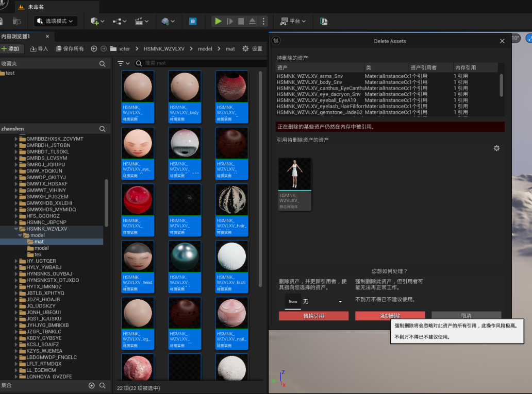
Task: Click the 替换引用 button
Action: 313,316
